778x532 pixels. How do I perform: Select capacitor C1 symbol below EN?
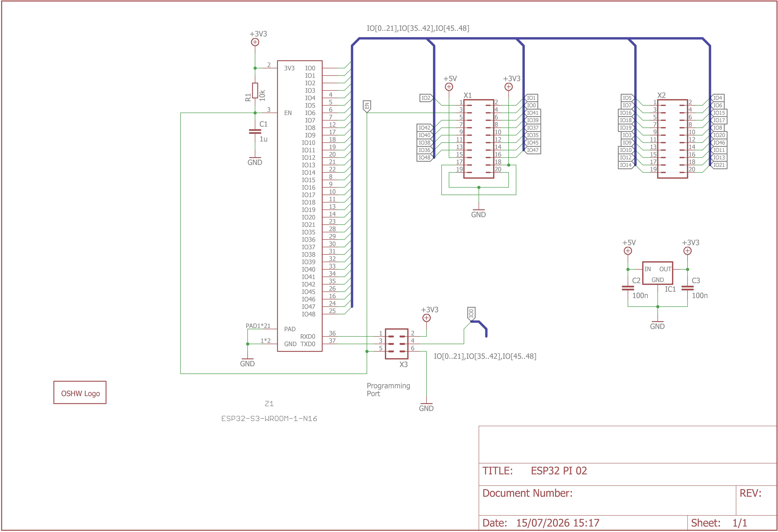(255, 132)
